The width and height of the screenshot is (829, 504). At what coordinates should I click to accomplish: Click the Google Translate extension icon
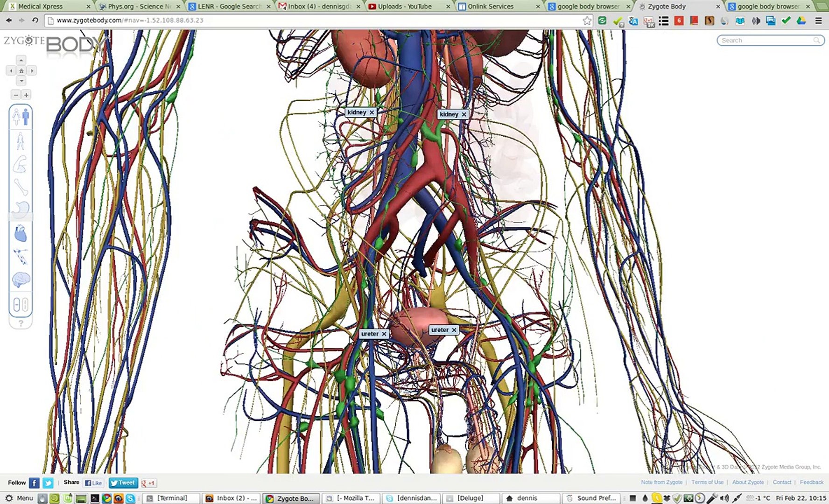pos(633,21)
